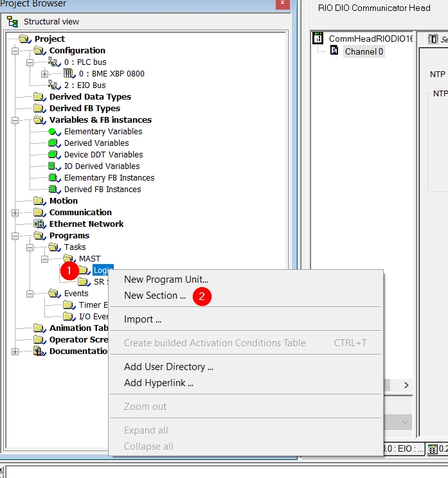Collapse the Variables & FB instances node
This screenshot has width=448, height=478.
click(x=15, y=120)
